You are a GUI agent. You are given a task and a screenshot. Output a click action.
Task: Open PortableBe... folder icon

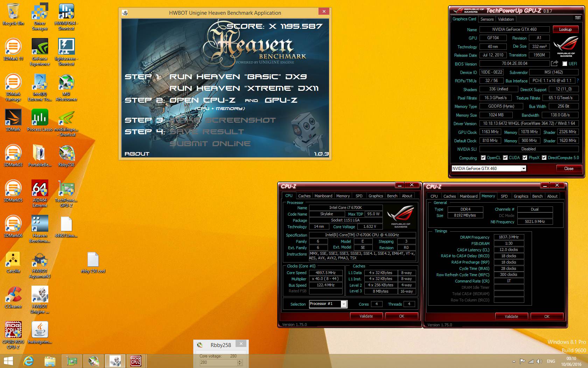click(x=40, y=156)
